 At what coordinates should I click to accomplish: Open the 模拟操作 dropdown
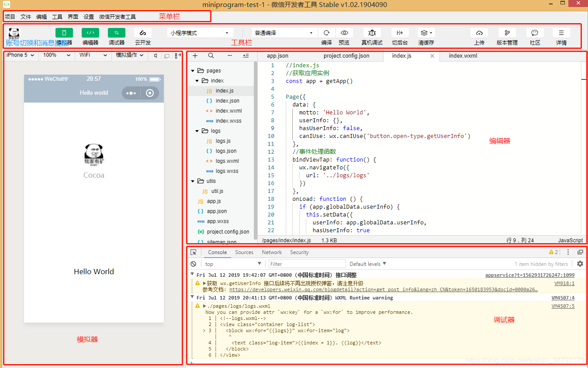click(129, 55)
